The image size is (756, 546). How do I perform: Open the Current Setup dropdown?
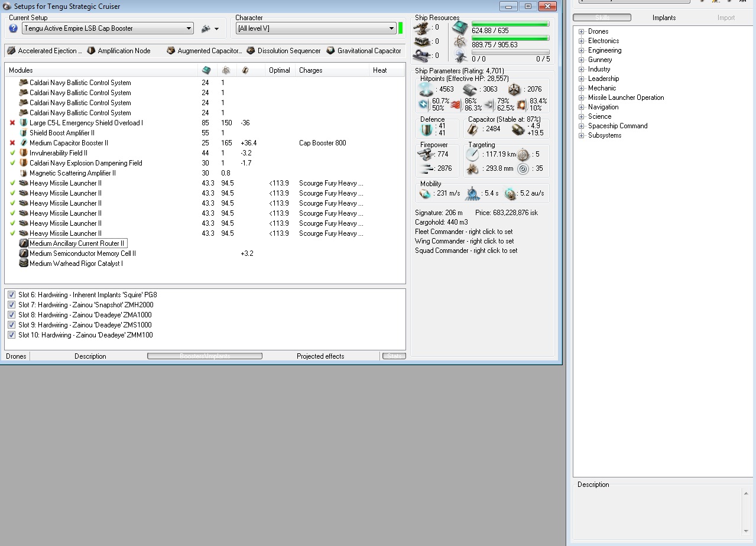tap(189, 28)
